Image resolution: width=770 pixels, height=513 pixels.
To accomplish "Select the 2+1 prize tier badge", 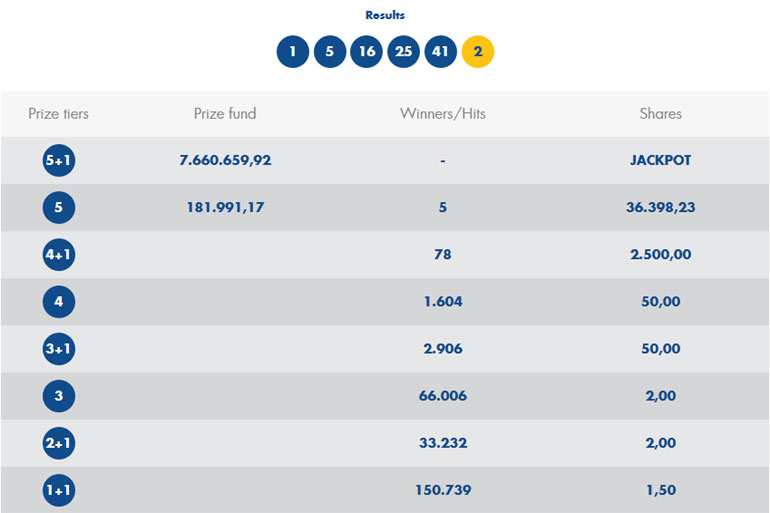I will pos(59,443).
